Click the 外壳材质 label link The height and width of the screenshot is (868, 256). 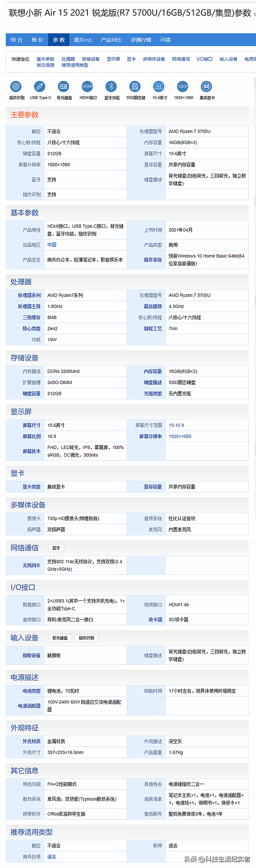[x=31, y=742]
